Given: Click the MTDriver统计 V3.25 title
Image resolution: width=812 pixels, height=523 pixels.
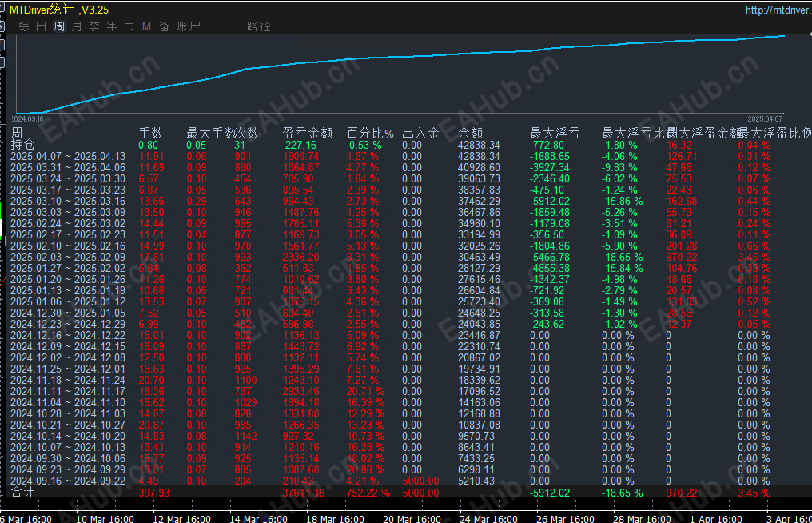Looking at the screenshot, I should point(59,10).
